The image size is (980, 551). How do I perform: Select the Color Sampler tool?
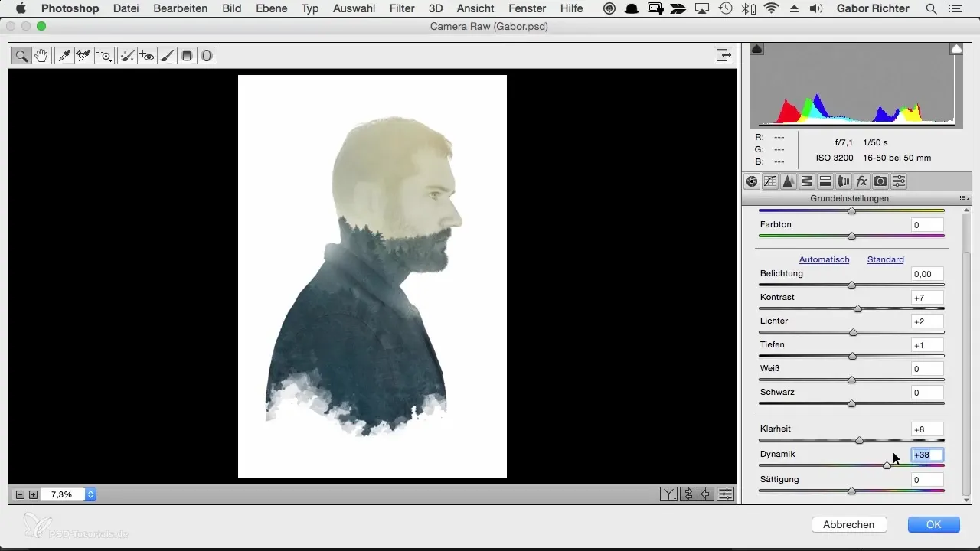[83, 56]
